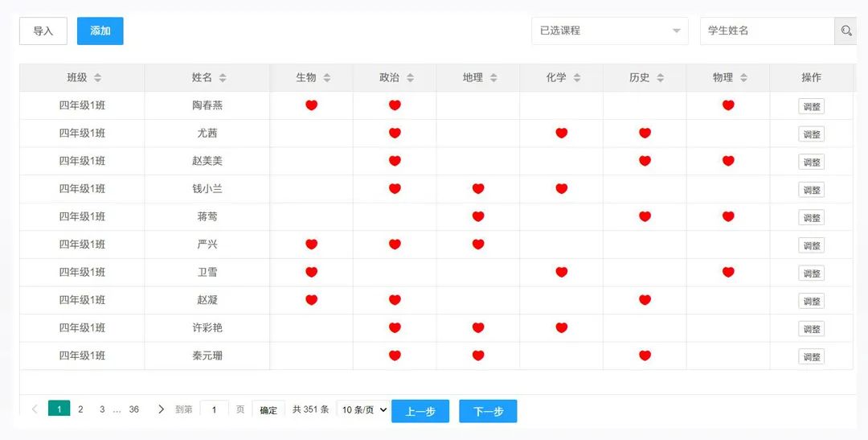Click 秦元珊's 政治 heart icon
The image size is (868, 440).
395,356
